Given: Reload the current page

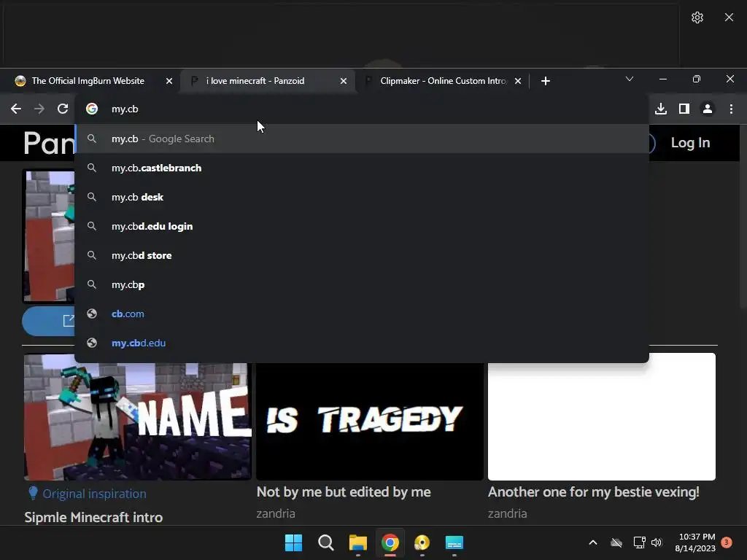Looking at the screenshot, I should click(63, 109).
